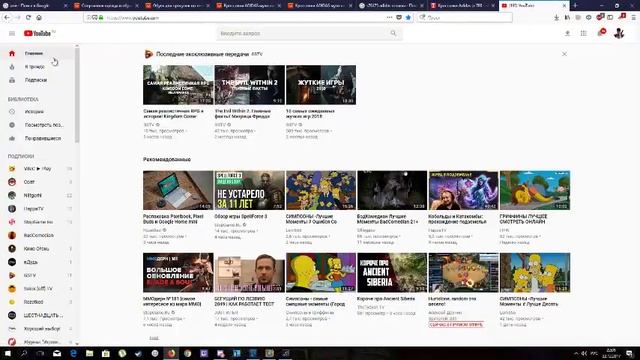Click the Рекомендованные section heading
Image resolution: width=640 pixels, height=360 pixels.
pos(167,160)
